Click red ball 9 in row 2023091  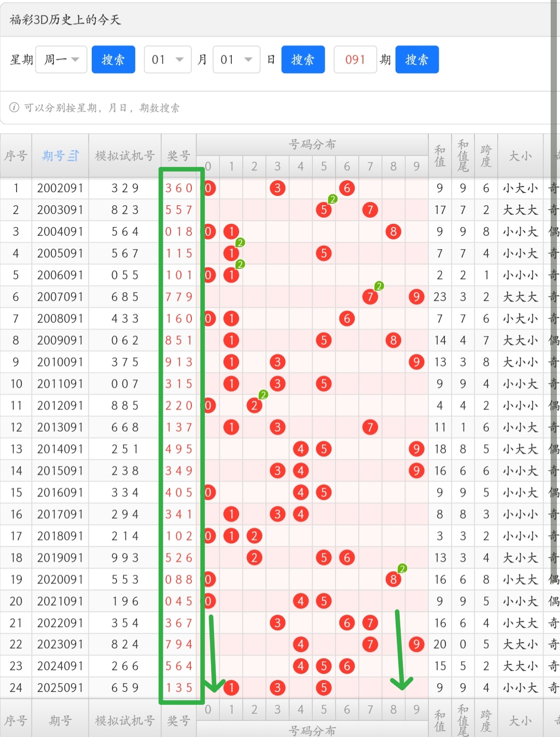[x=416, y=644]
